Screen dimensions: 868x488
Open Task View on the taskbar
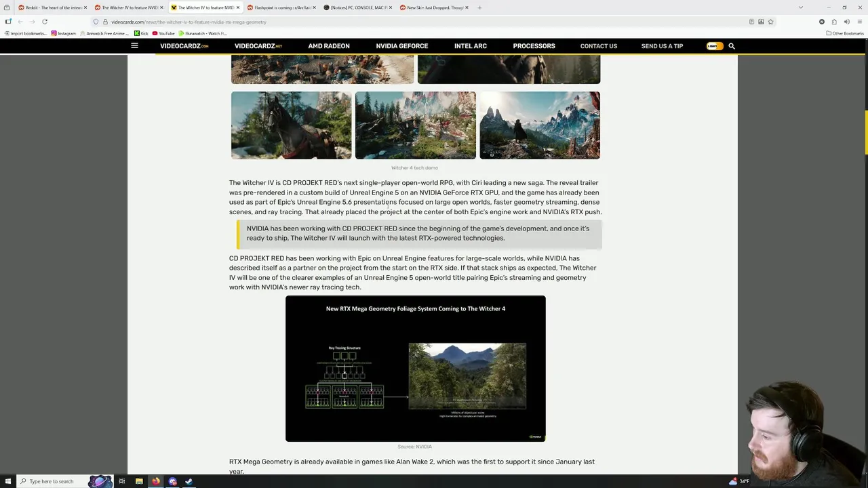122,481
